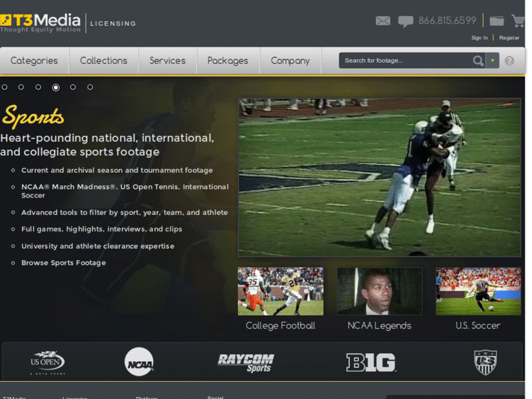The width and height of the screenshot is (532, 399).
Task: Open the U.S. Soccer thumbnail image
Action: tap(478, 291)
